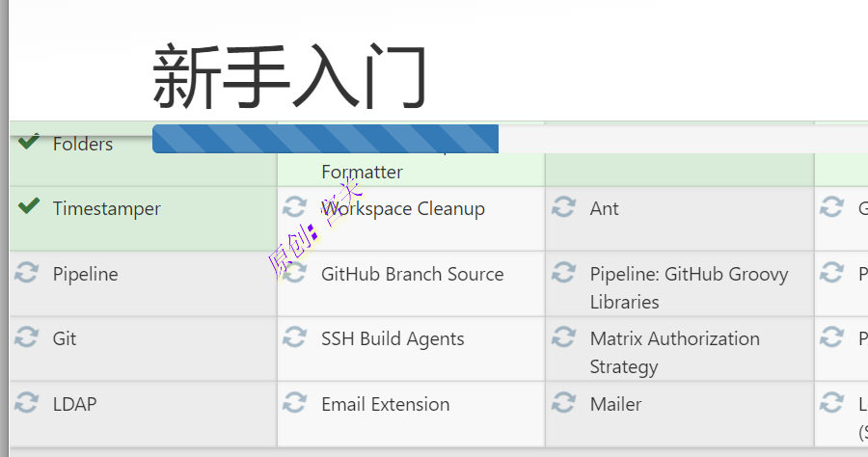Select the Workspace Cleanup plugin text
The image size is (868, 457).
[x=403, y=208]
